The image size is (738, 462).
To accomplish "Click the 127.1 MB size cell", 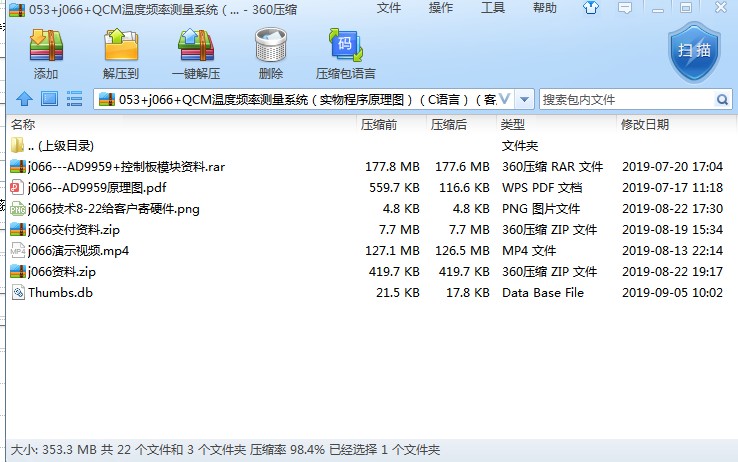I will (x=392, y=250).
